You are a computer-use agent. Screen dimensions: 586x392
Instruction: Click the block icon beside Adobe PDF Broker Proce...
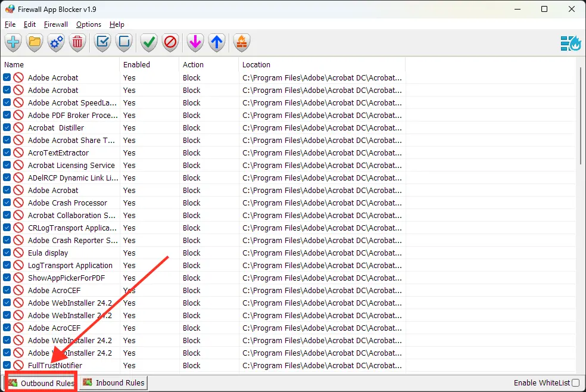pyautogui.click(x=18, y=115)
